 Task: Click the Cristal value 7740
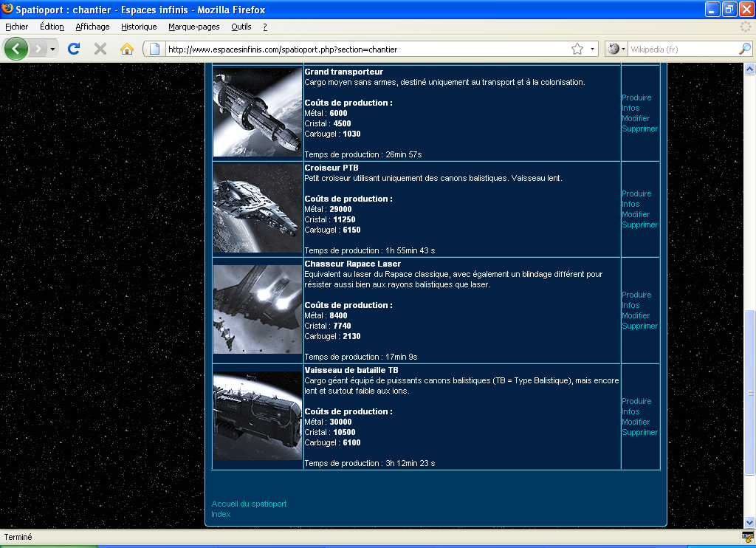(x=342, y=326)
